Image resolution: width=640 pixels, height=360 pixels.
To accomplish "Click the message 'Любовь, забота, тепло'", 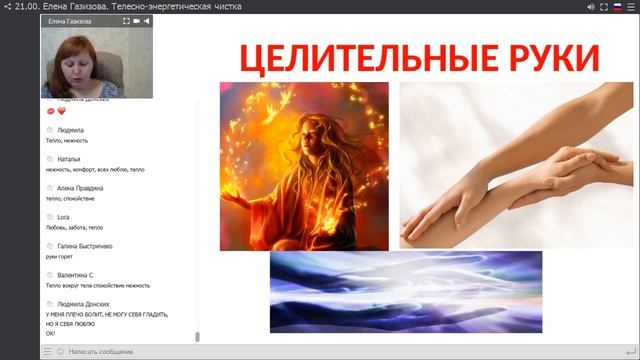I will tap(74, 227).
